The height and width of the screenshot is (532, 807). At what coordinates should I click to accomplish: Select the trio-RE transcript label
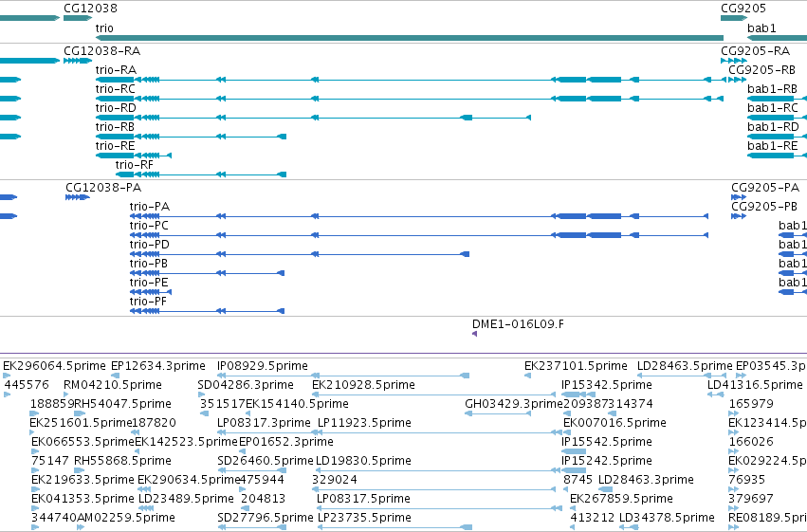(116, 146)
